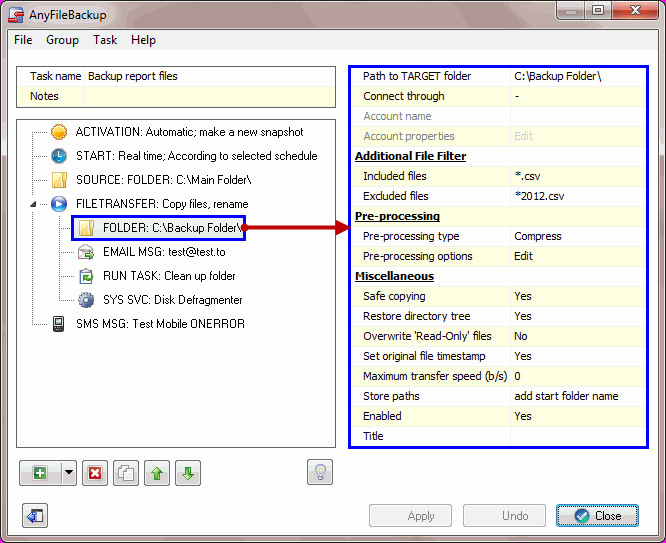The image size is (666, 543).
Task: Select EMAIL MSG: test@test.to row
Action: coord(164,252)
